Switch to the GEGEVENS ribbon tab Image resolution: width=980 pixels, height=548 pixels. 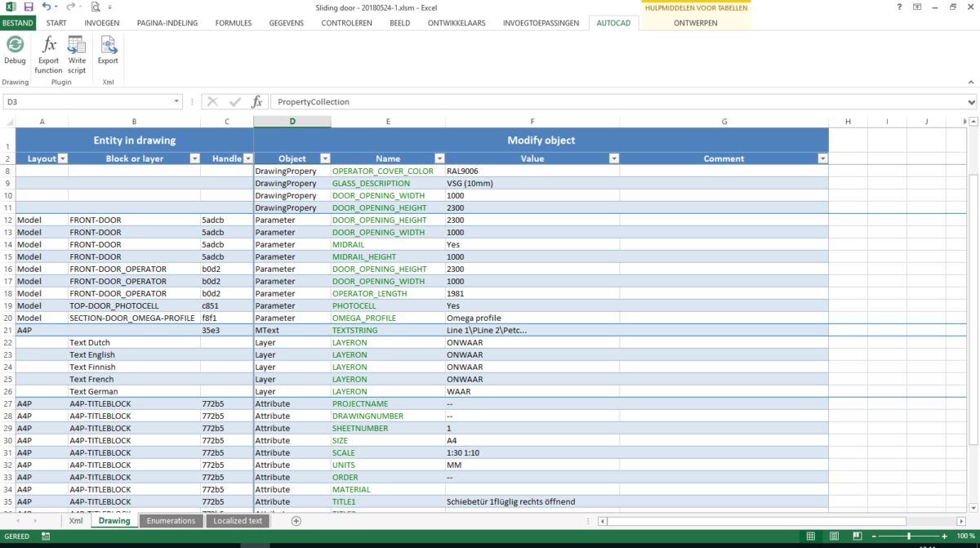pos(287,23)
